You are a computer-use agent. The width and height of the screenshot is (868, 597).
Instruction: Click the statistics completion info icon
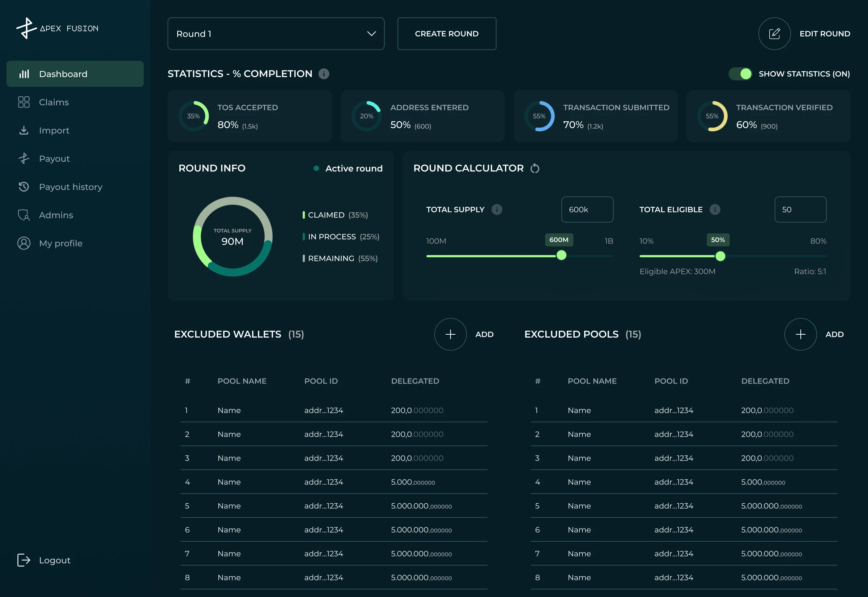point(323,74)
